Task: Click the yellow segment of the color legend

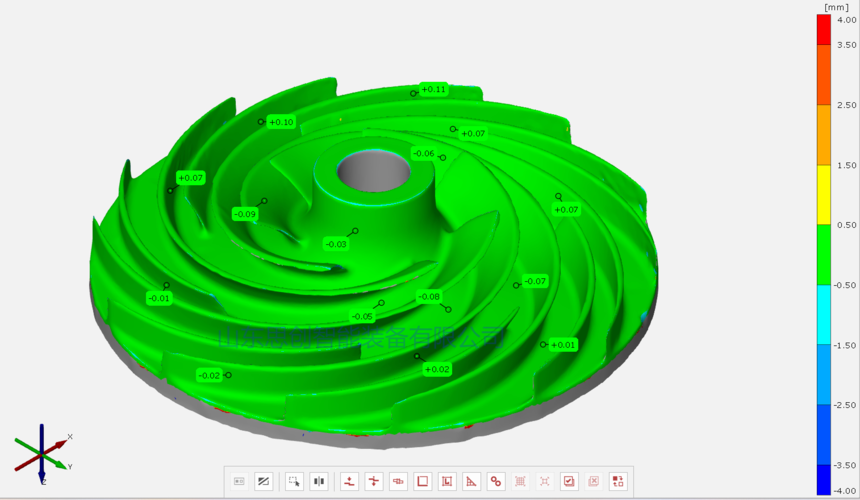Action: 824,195
